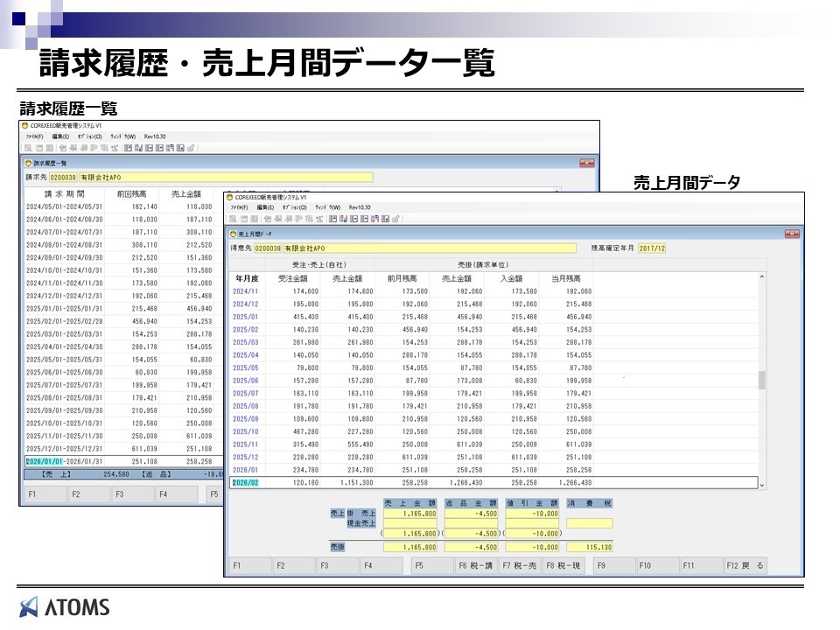The image size is (840, 630).
Task: Click scroll-up arrow of 売上月間データ table
Action: click(x=761, y=277)
